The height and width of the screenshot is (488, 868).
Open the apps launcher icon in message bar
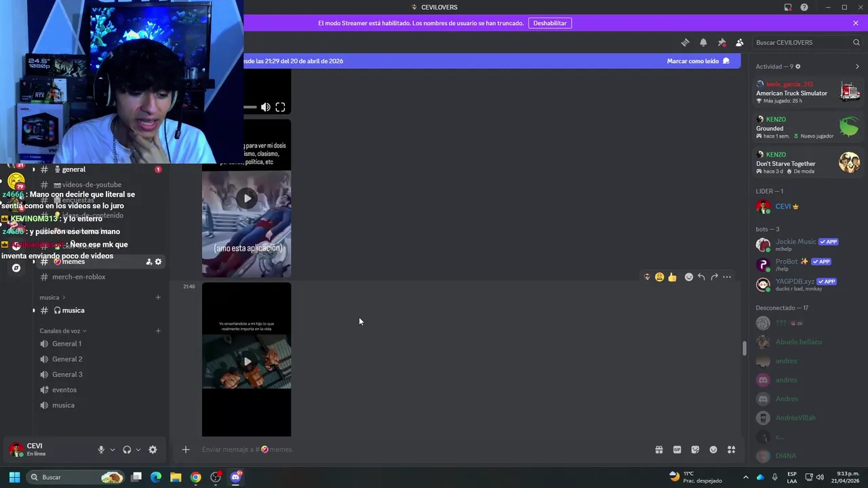731,449
